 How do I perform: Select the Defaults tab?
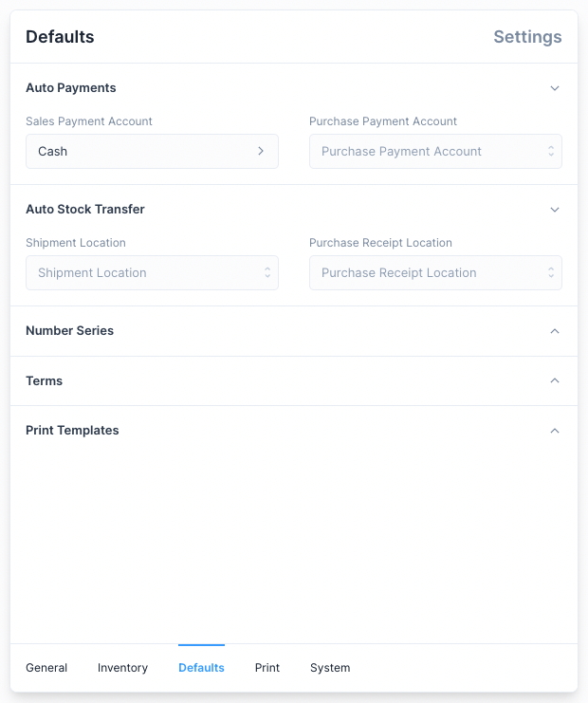click(201, 668)
